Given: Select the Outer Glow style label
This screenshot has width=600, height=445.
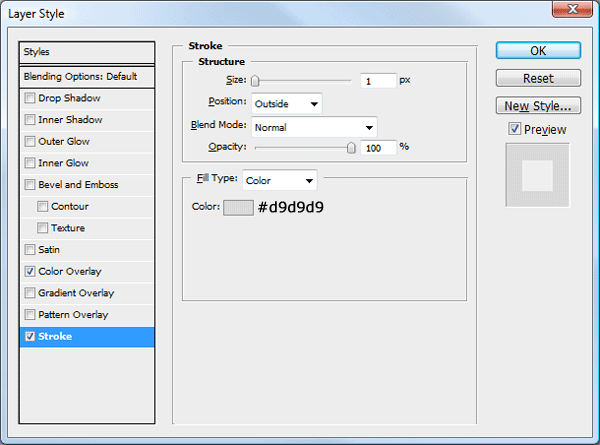Looking at the screenshot, I should [x=64, y=141].
